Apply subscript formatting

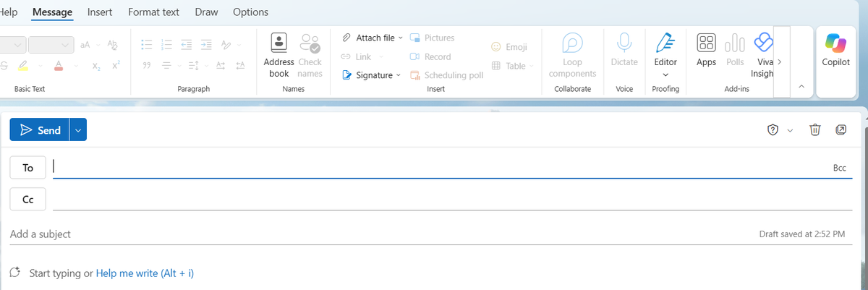(96, 66)
